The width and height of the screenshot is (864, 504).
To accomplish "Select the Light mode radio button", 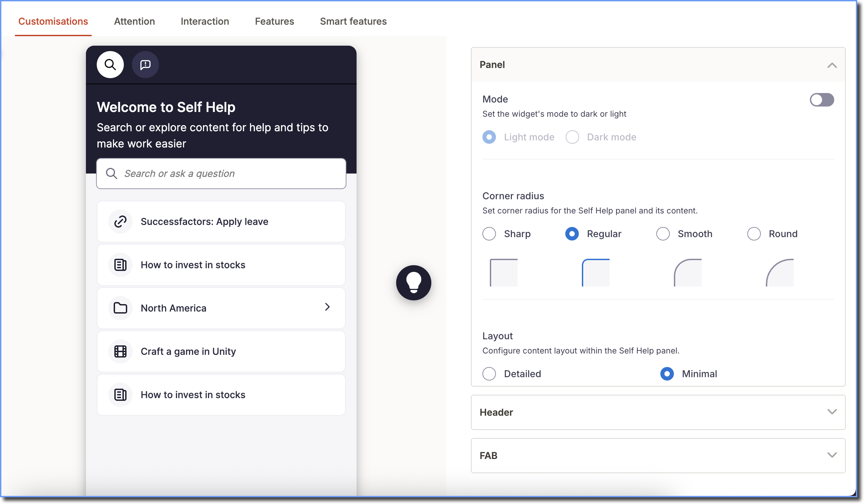I will pyautogui.click(x=489, y=137).
